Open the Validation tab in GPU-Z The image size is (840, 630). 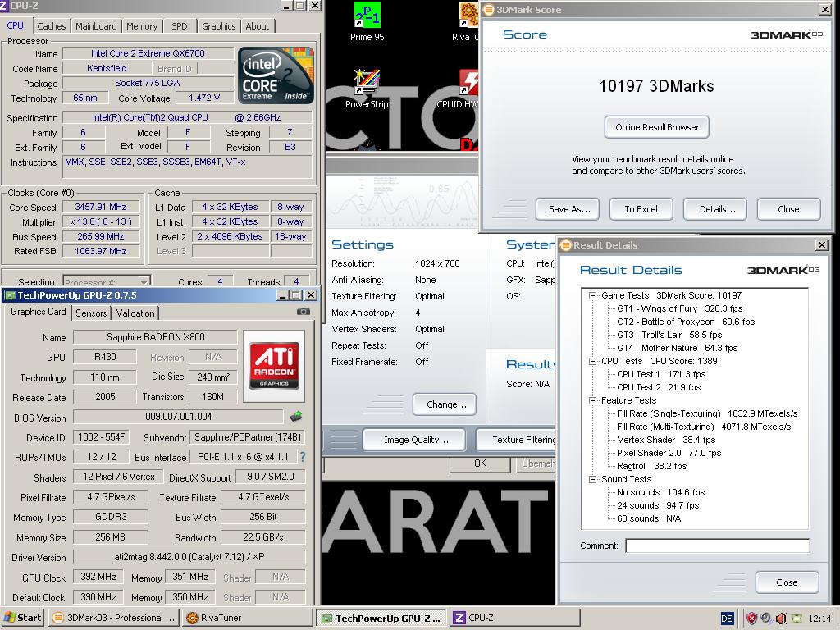(135, 313)
